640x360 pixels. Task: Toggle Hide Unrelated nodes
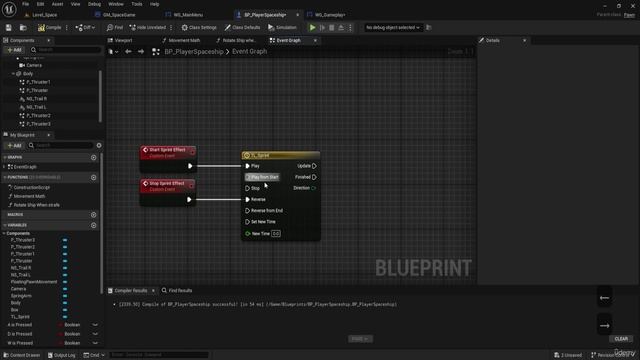(x=147, y=27)
